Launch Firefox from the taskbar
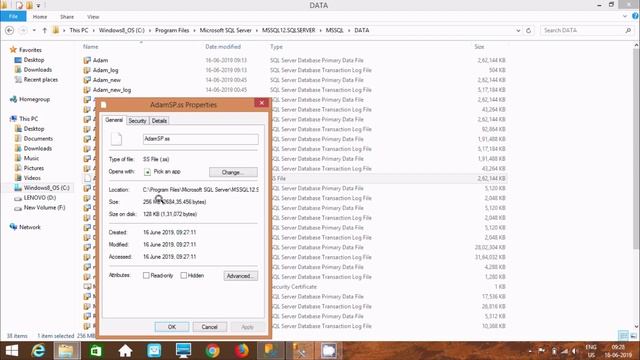The width and height of the screenshot is (640, 360). [x=242, y=351]
